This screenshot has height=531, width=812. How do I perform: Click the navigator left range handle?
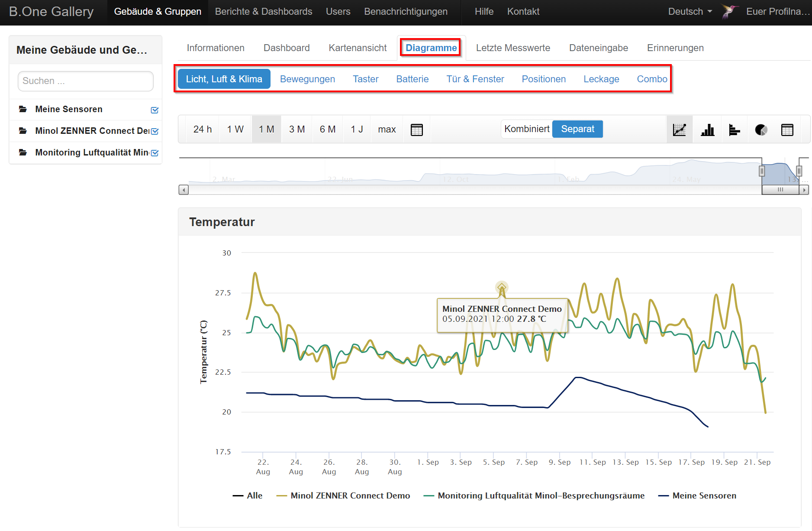762,171
